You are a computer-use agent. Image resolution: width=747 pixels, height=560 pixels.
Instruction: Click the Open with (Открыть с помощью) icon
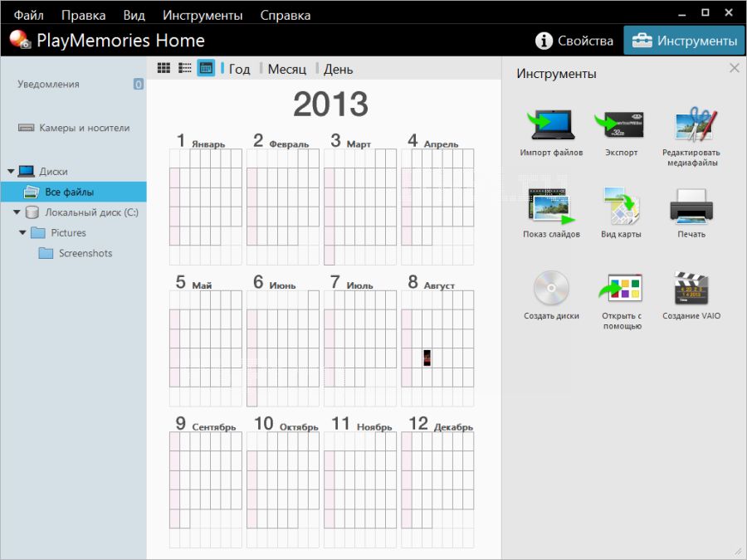(622, 289)
